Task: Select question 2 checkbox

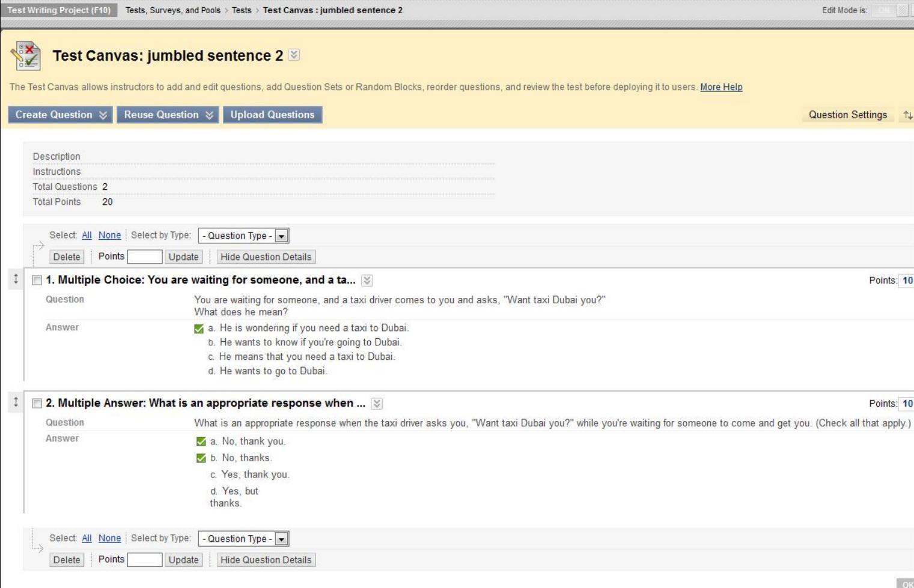Action: tap(37, 404)
